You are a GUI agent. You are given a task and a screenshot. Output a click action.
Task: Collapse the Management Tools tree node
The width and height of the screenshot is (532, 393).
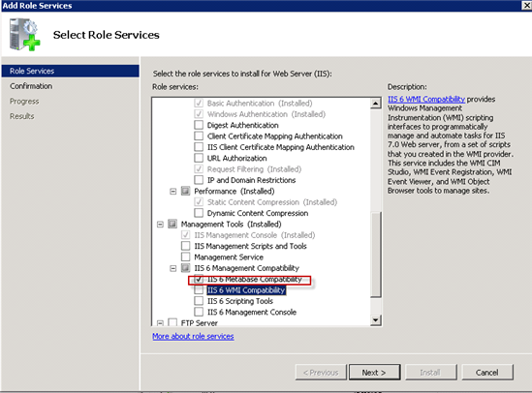pyautogui.click(x=160, y=225)
